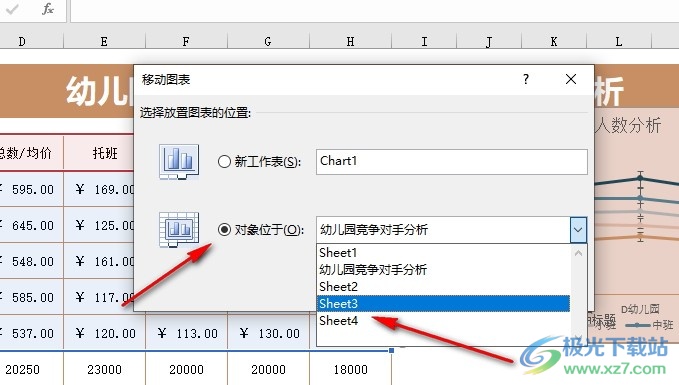Click the dialog help question mark
The height and width of the screenshot is (385, 679).
526,79
